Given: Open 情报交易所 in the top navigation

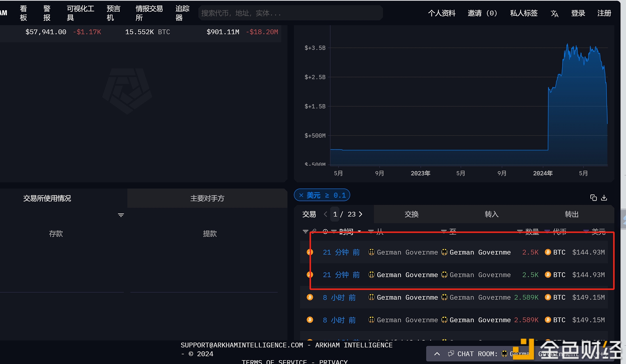Looking at the screenshot, I should pyautogui.click(x=149, y=13).
